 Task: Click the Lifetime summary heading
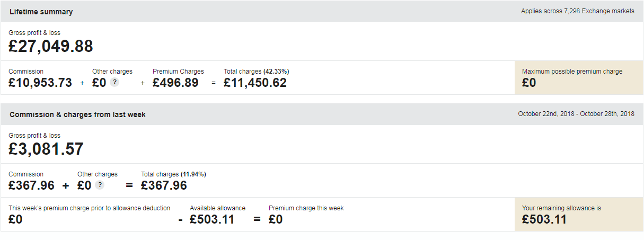(x=41, y=12)
